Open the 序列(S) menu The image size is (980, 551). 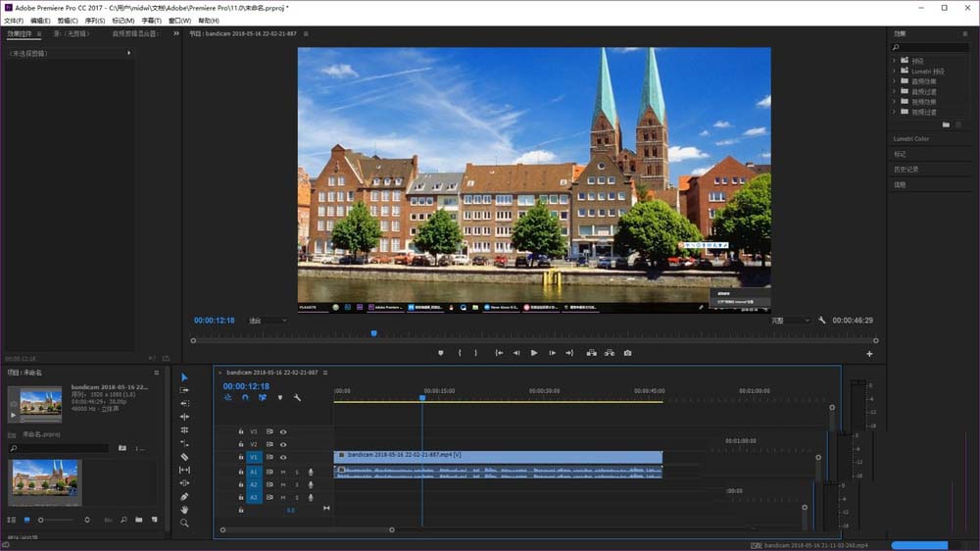click(95, 21)
